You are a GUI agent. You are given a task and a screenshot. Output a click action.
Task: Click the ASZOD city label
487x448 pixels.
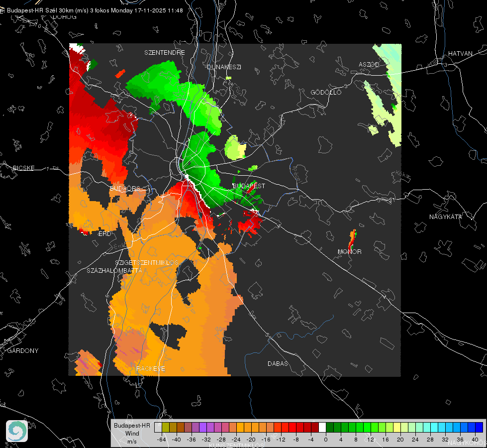pos(369,65)
